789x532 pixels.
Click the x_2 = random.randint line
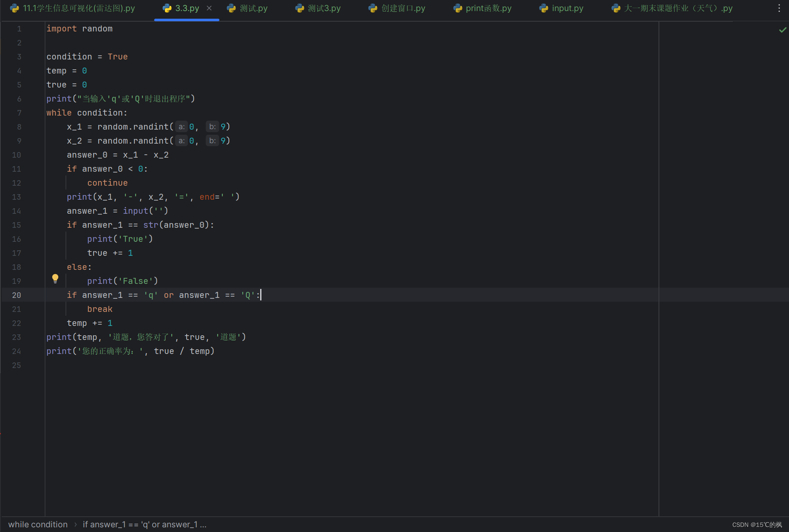(x=148, y=141)
